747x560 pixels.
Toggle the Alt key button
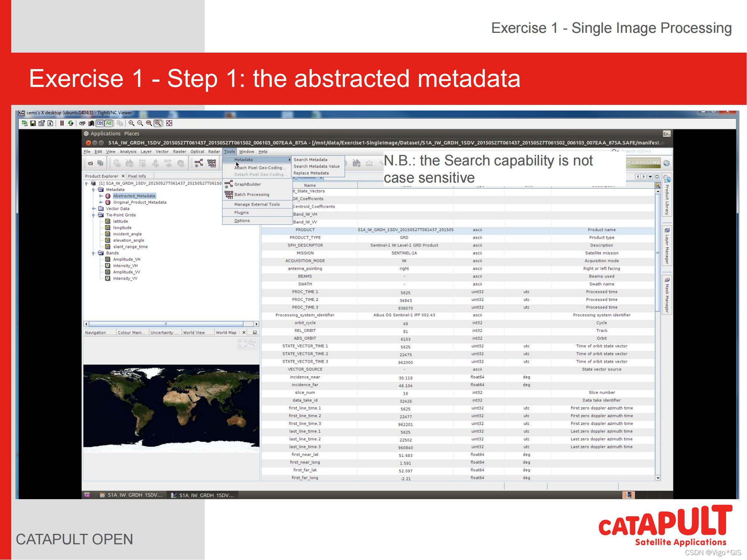pos(109,123)
